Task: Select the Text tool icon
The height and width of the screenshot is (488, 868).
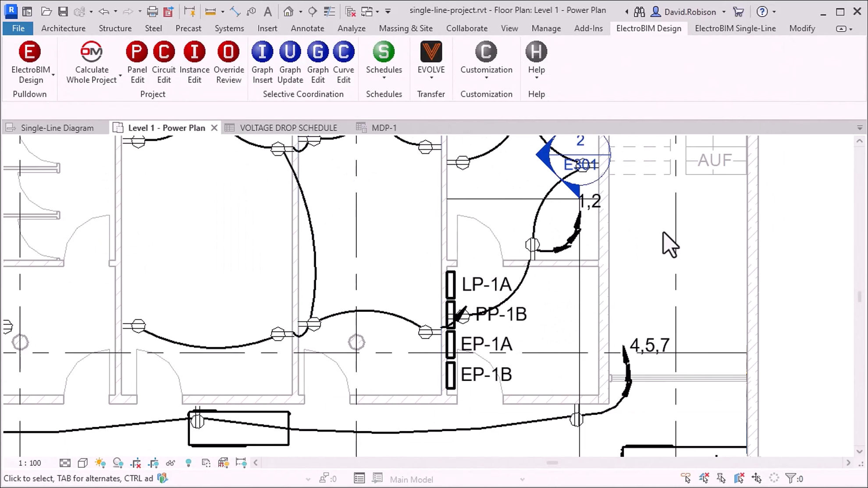Action: pos(267,11)
